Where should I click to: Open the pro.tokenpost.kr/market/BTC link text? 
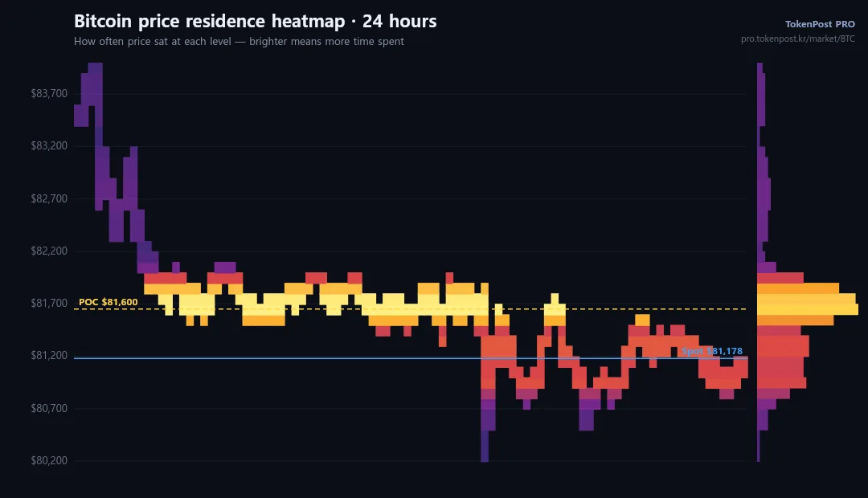click(798, 39)
